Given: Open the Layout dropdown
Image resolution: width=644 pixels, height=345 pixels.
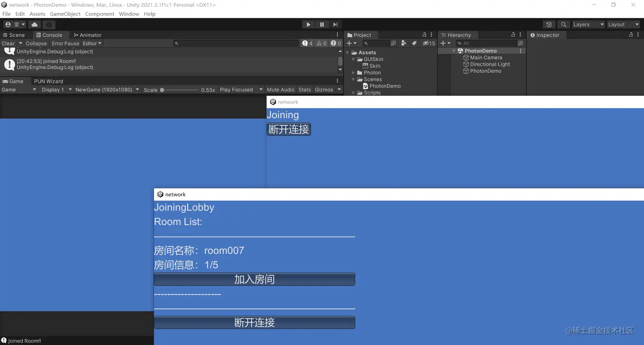Looking at the screenshot, I should [x=622, y=24].
